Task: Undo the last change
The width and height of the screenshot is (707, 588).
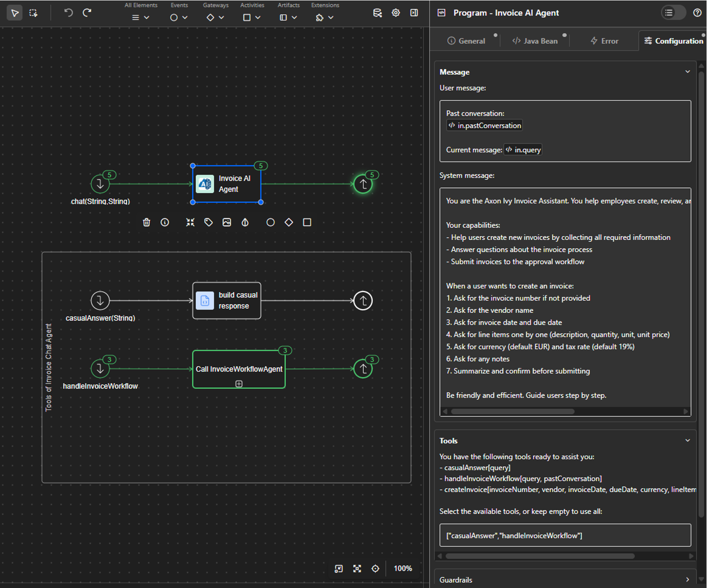Action: point(69,13)
